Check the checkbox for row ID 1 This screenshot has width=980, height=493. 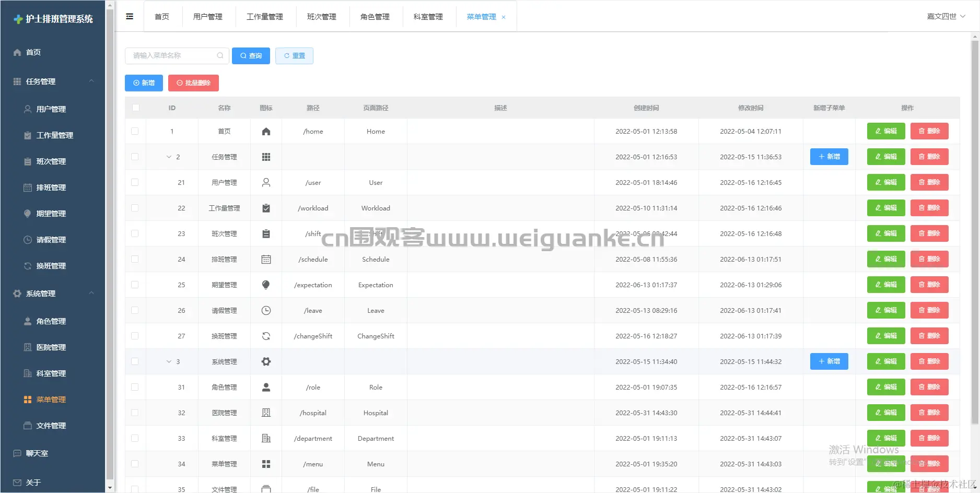135,131
